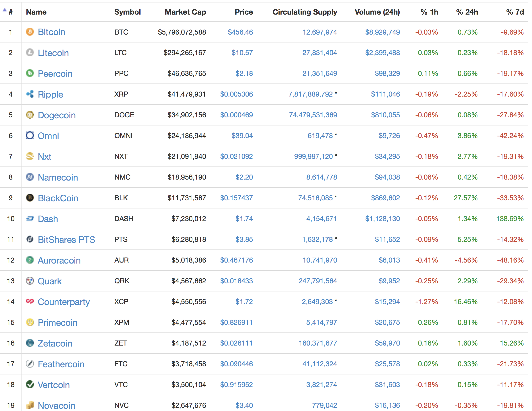Click Bitcoin price $456.46
Viewport: 532px width, 411px height.
[x=240, y=32]
